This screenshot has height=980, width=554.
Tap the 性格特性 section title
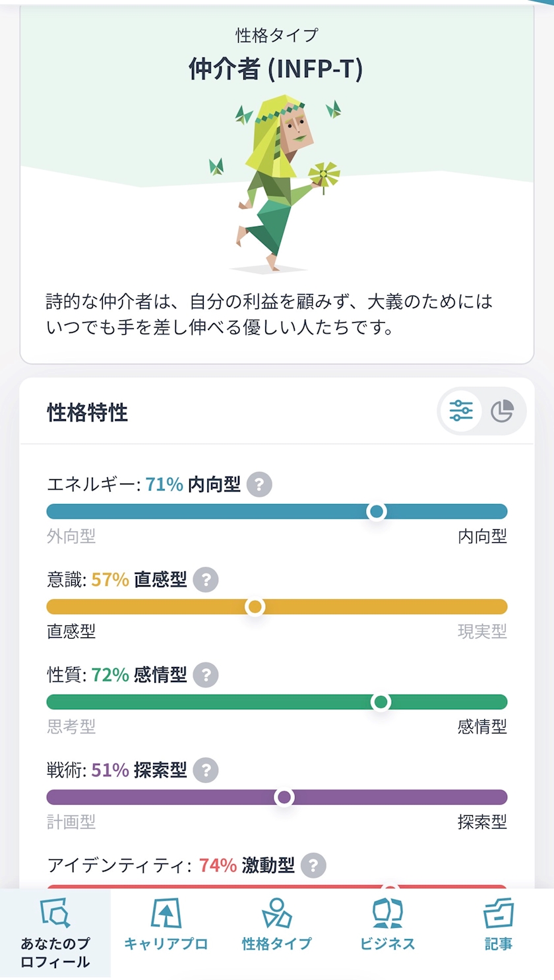[x=87, y=413]
